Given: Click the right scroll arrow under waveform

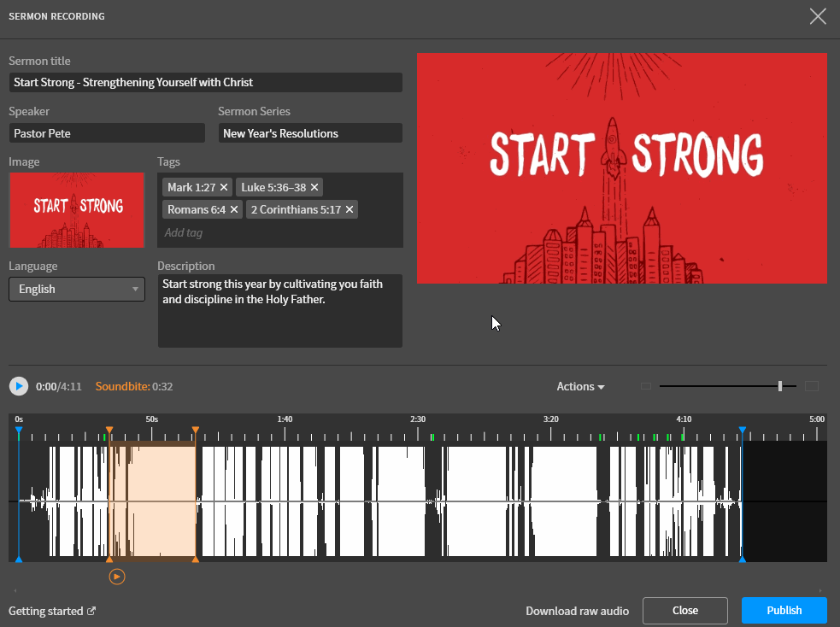Looking at the screenshot, I should [820, 590].
